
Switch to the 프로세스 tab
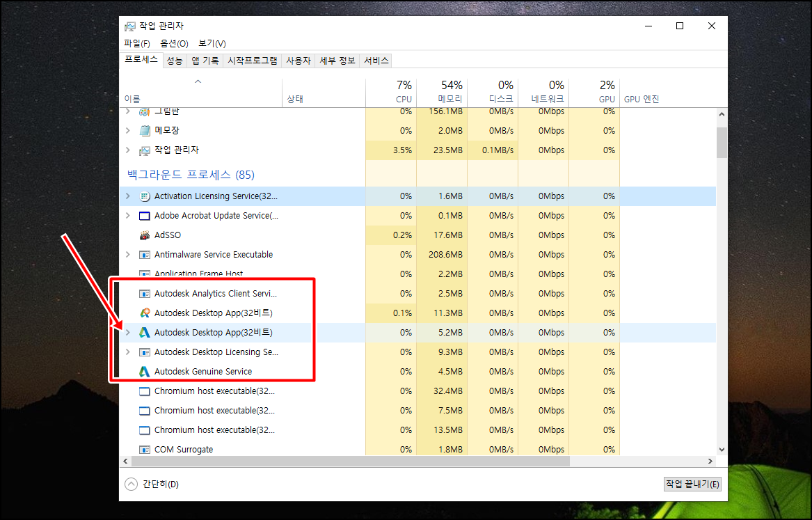(141, 60)
